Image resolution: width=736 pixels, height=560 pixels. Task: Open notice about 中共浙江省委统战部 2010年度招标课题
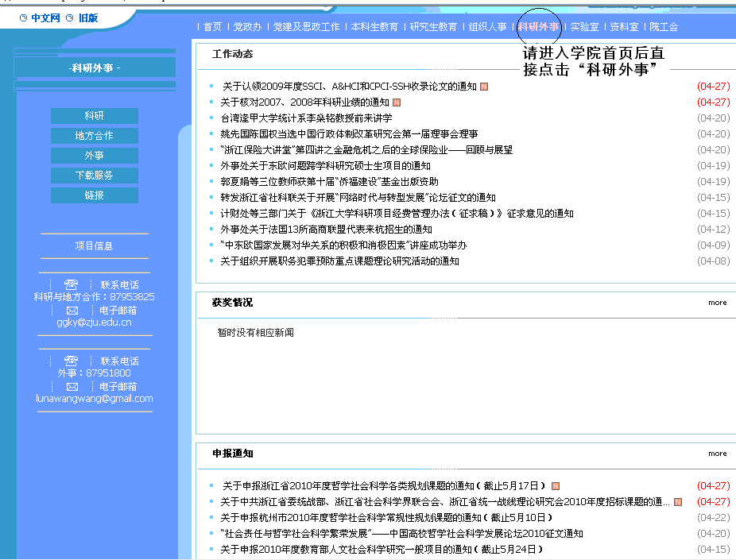445,502
